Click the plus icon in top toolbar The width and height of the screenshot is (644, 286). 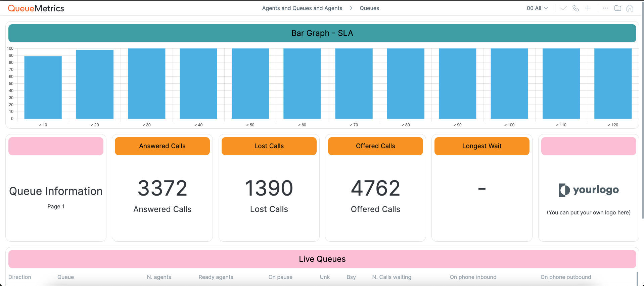click(588, 8)
